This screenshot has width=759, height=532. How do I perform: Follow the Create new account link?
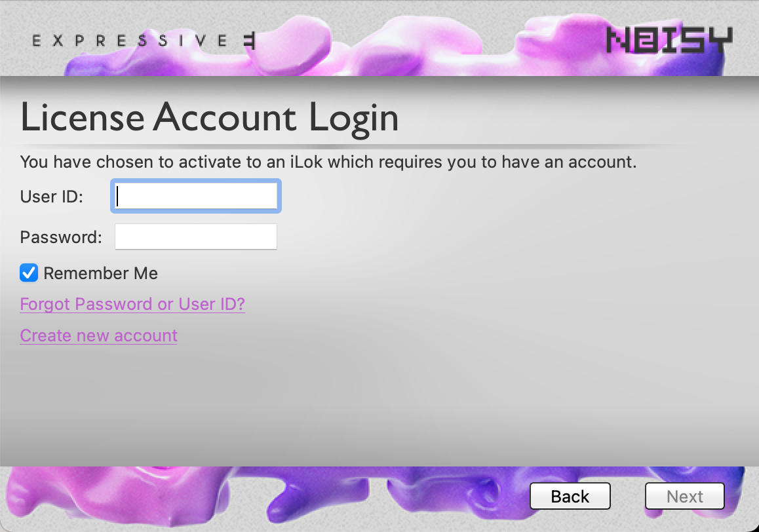pyautogui.click(x=98, y=335)
